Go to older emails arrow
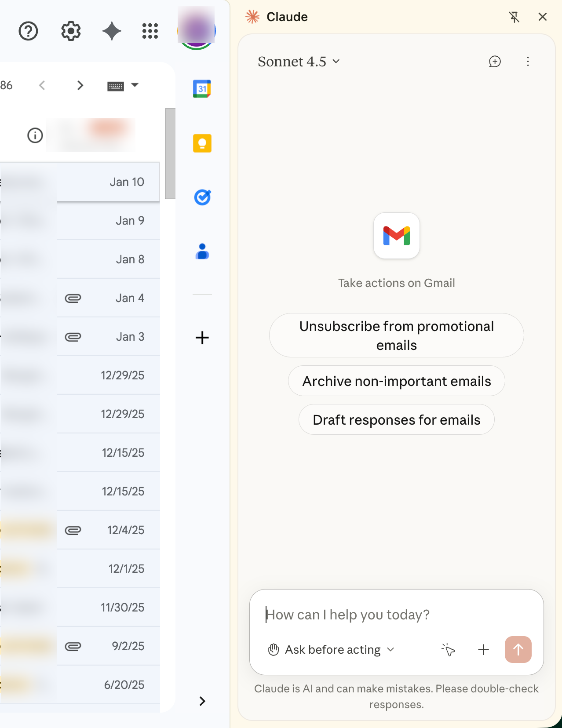The width and height of the screenshot is (562, 728). pos(80,85)
